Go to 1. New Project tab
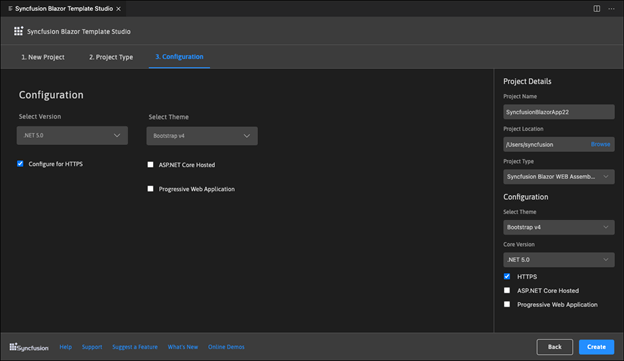Screen dimensions: 624x361 (x=43, y=57)
